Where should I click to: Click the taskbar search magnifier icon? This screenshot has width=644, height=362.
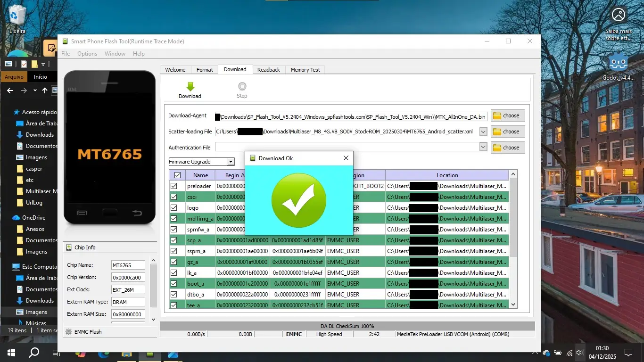(x=34, y=352)
